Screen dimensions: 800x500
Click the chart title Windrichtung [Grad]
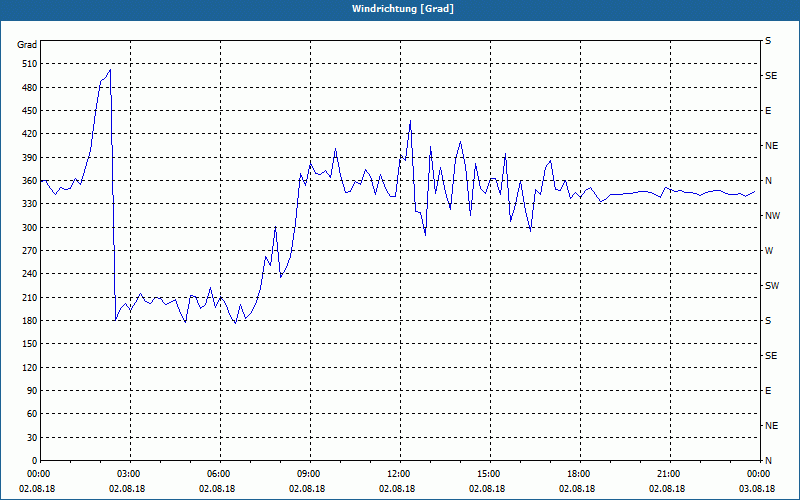(403, 9)
